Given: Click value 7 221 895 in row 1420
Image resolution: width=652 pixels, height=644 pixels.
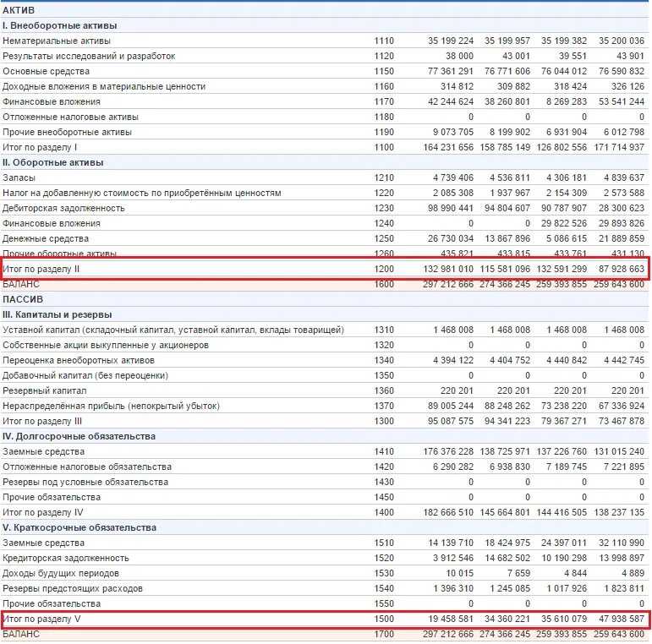Looking at the screenshot, I should (624, 467).
